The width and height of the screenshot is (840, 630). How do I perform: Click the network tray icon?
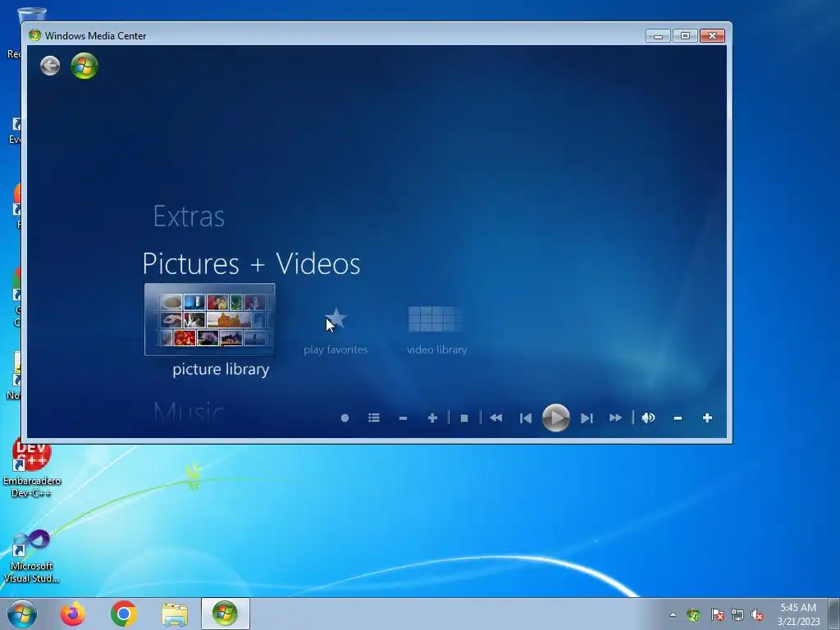[737, 615]
